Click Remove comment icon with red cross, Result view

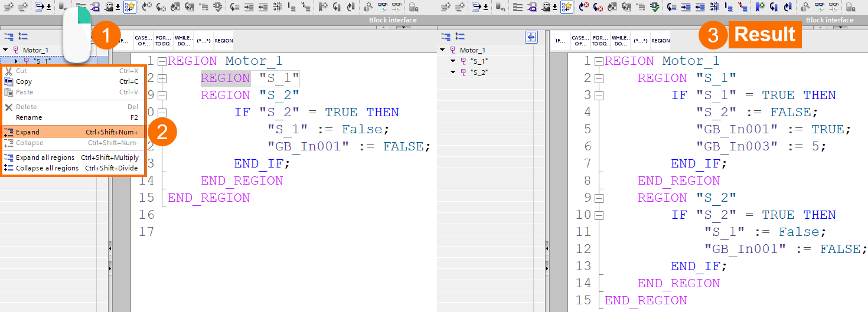pyautogui.click(x=744, y=6)
